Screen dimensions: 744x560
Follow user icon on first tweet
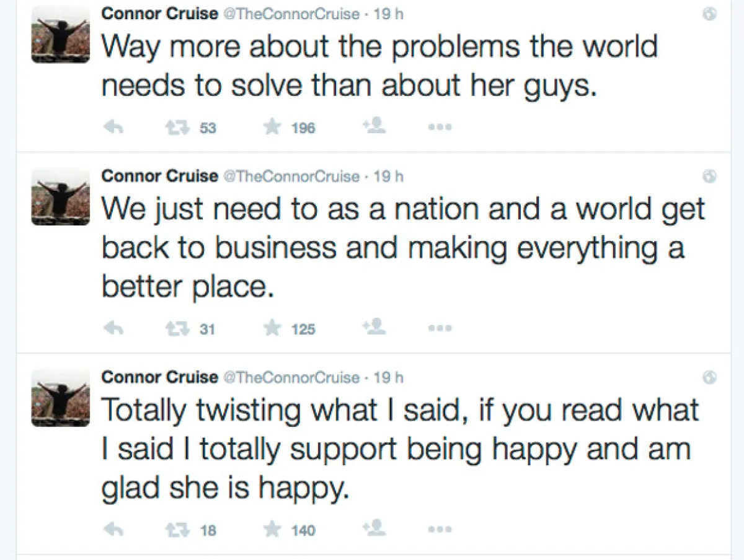(x=375, y=127)
